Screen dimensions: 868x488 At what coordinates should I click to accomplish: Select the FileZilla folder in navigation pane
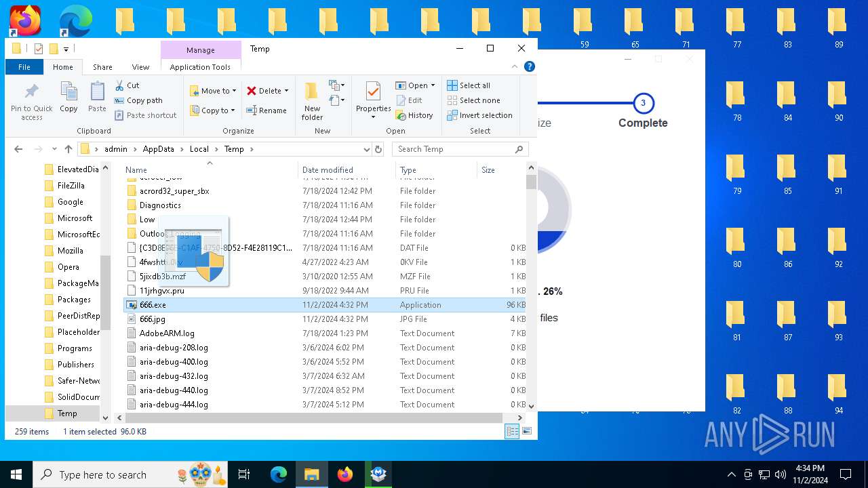tap(71, 186)
